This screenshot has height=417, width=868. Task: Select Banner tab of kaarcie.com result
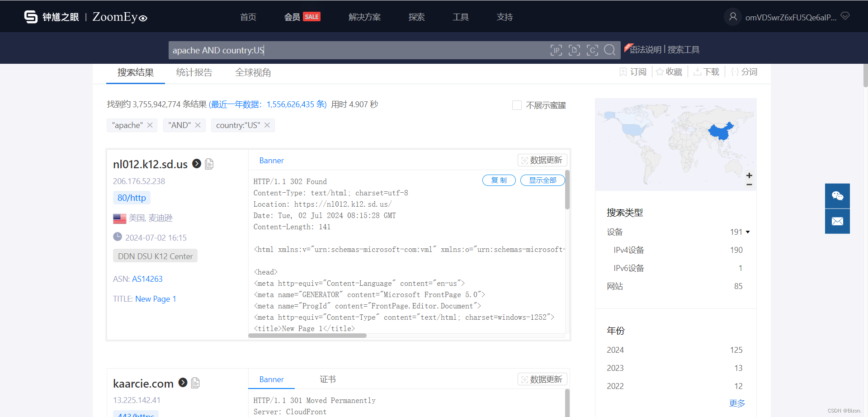tap(272, 379)
